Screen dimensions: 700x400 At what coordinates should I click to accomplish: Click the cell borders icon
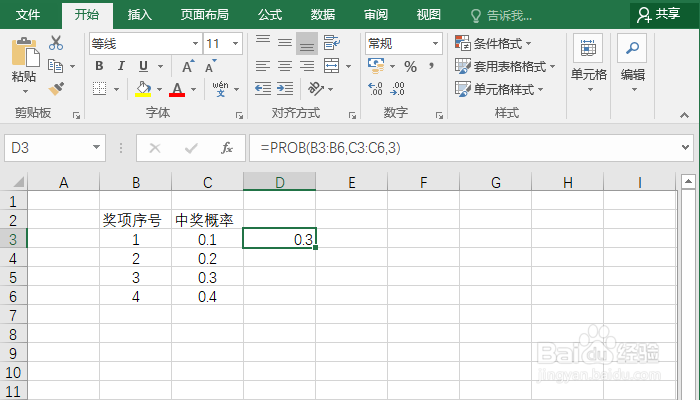(100, 88)
